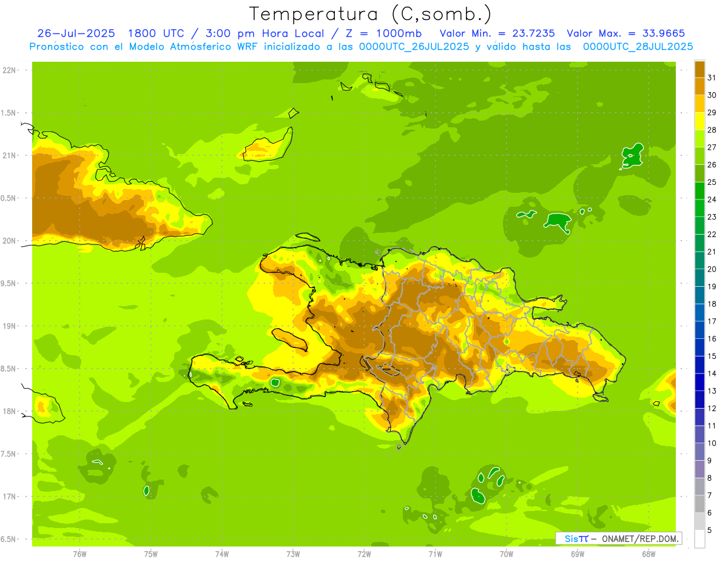Viewport: 728px width, 562px height.
Task: Click the 8.5N latitude axis label
Action: (x=9, y=369)
